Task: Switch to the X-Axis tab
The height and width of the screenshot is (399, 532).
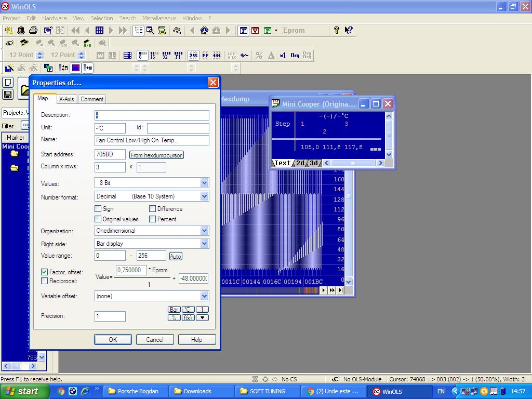Action: point(66,99)
